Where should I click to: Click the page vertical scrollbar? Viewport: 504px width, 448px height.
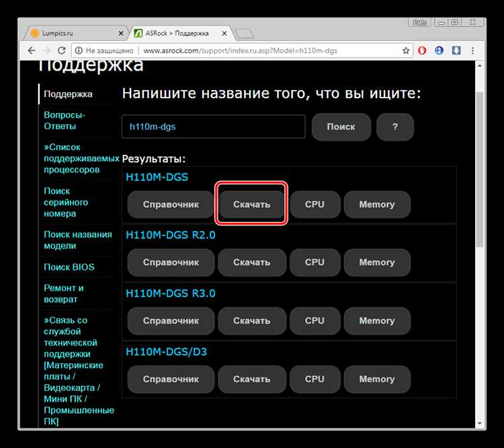pyautogui.click(x=479, y=168)
